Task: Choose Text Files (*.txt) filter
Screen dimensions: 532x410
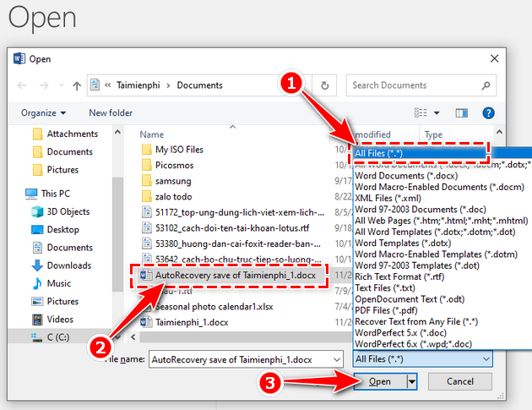Action: [x=442, y=287]
